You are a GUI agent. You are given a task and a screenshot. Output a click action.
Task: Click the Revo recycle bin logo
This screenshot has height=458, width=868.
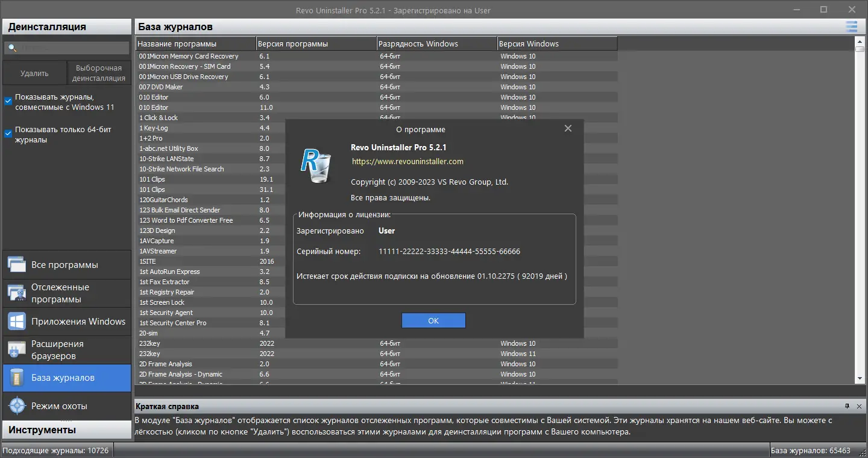pyautogui.click(x=316, y=165)
